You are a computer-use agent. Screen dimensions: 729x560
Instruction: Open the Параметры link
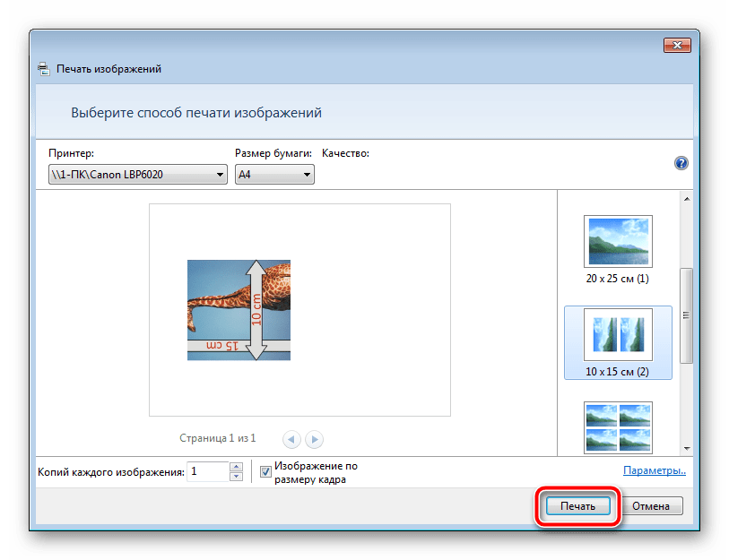655,470
